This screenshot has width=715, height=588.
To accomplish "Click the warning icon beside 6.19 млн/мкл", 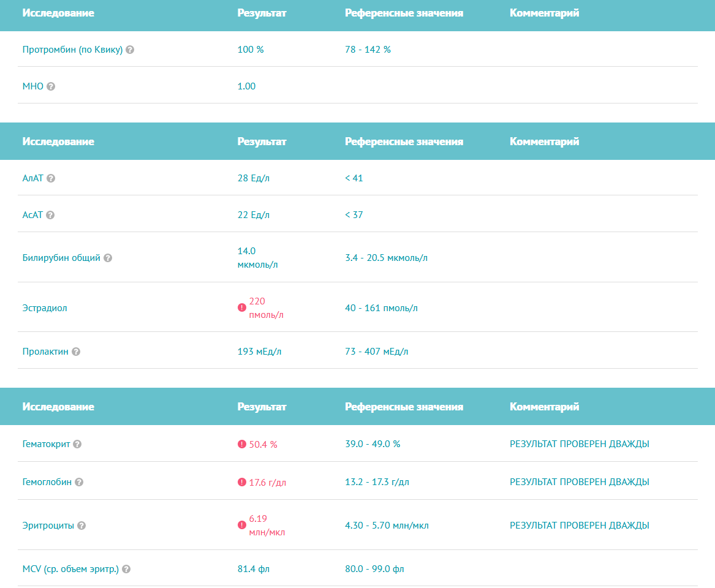I will tap(241, 526).
